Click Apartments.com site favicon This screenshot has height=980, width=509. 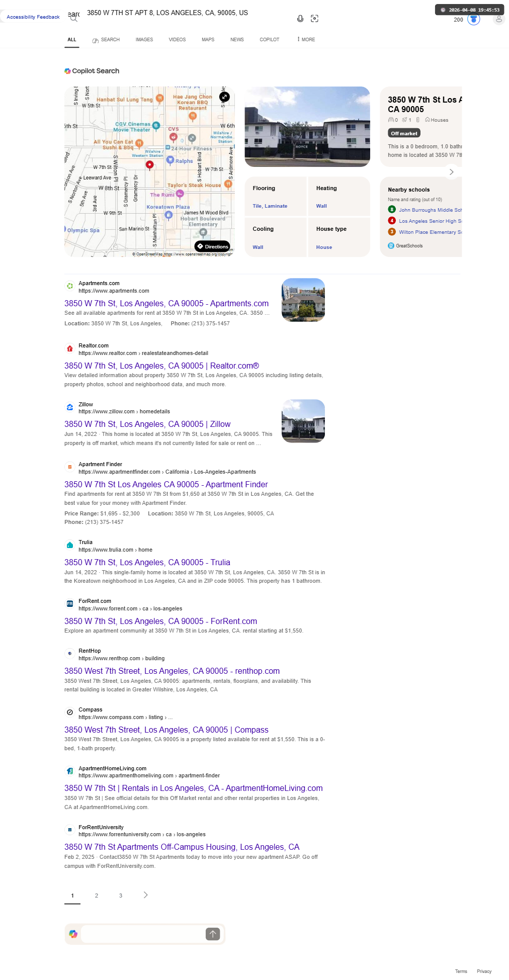tap(70, 286)
